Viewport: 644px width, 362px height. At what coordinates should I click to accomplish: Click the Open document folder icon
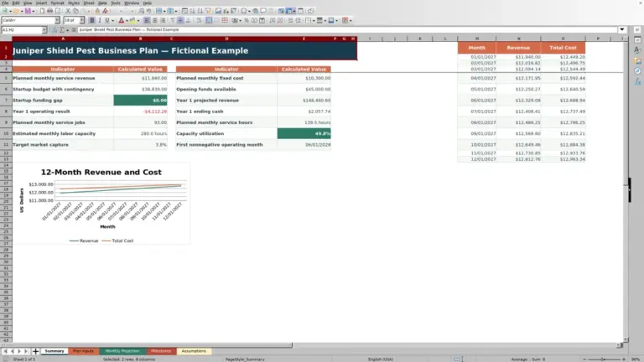click(16, 11)
